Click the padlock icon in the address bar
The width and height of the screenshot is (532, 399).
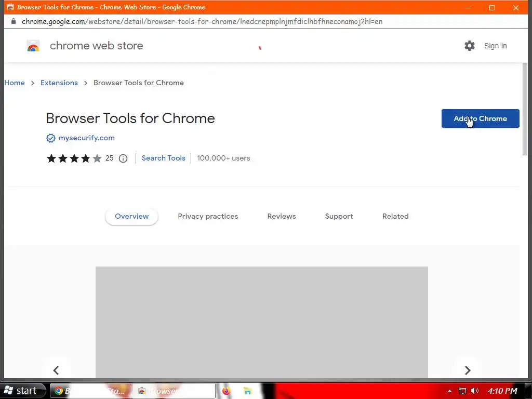coord(14,21)
